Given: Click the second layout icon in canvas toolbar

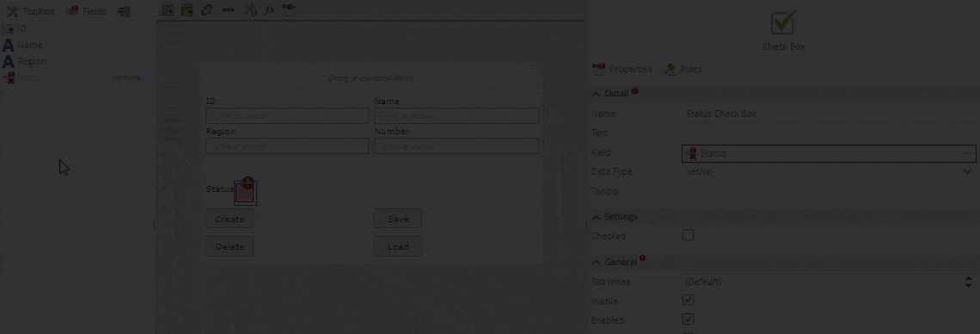Looking at the screenshot, I should click(x=187, y=10).
